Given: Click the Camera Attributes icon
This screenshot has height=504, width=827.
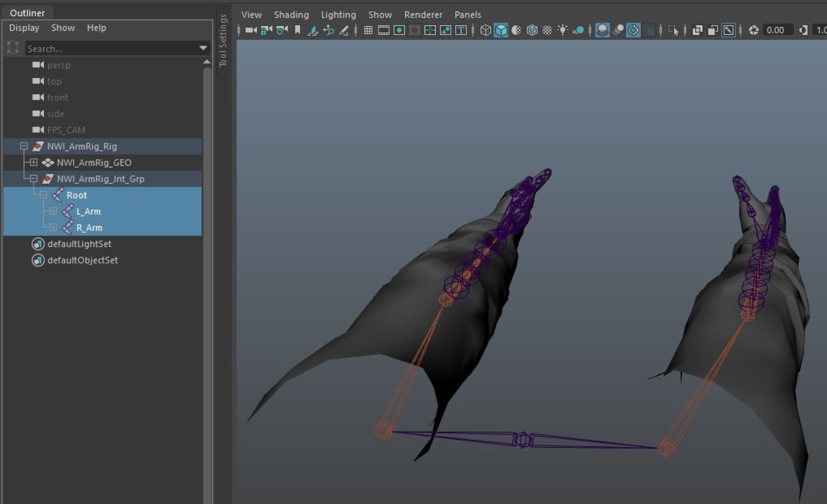Looking at the screenshot, I should (x=282, y=30).
